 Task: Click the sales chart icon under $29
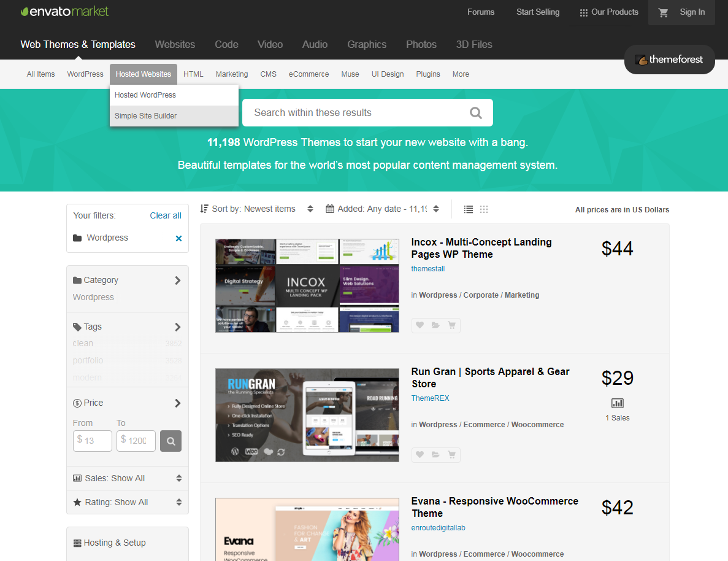[x=618, y=403]
